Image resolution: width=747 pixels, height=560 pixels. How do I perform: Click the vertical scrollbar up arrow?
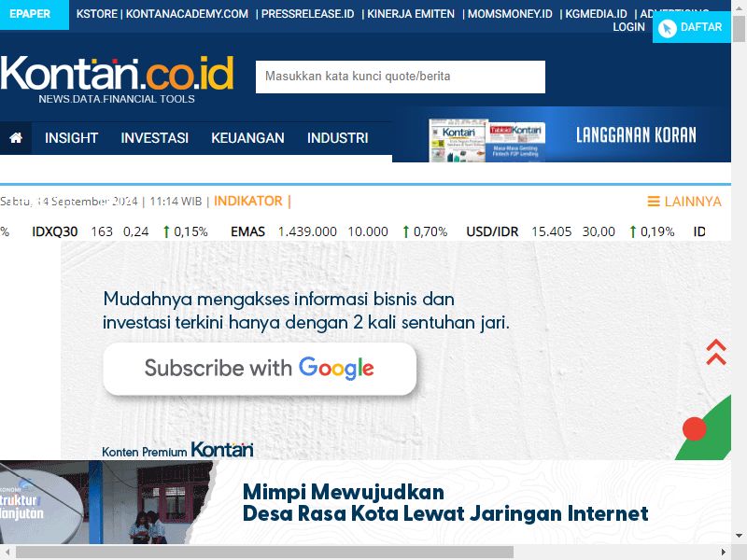[x=740, y=7]
